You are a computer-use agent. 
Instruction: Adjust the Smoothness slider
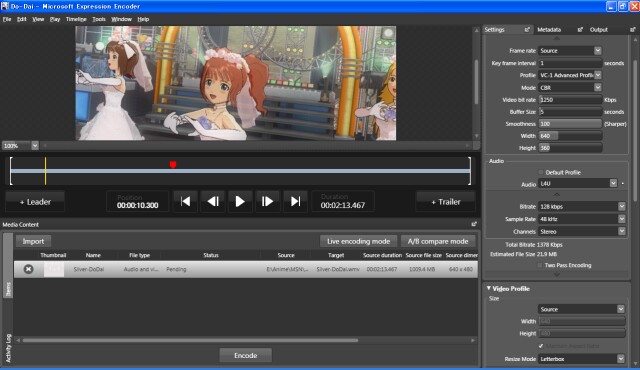pos(570,124)
